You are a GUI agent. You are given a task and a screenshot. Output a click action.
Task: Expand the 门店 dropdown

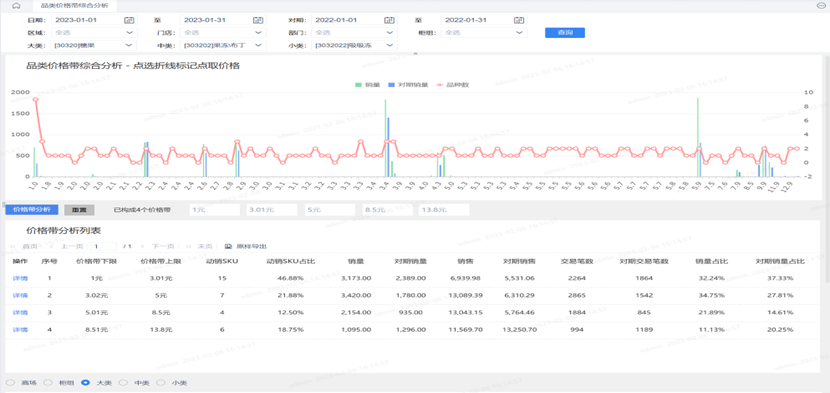pos(223,33)
